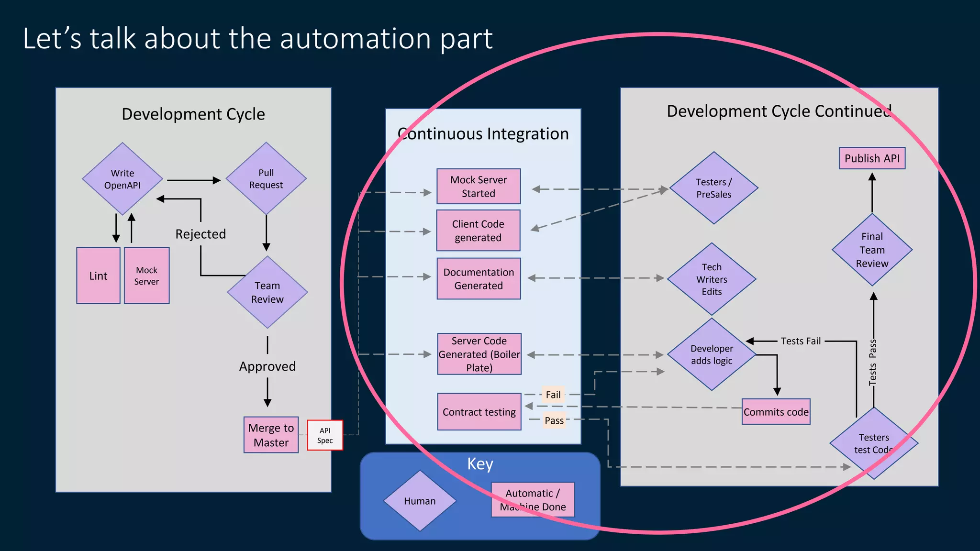The image size is (980, 551).
Task: Click the Testers / PreSales diamond
Action: tap(713, 188)
